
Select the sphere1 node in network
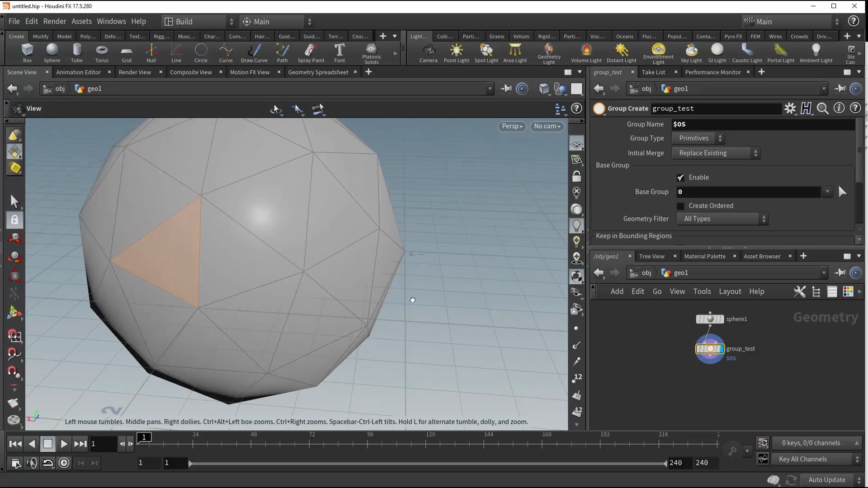pyautogui.click(x=710, y=319)
